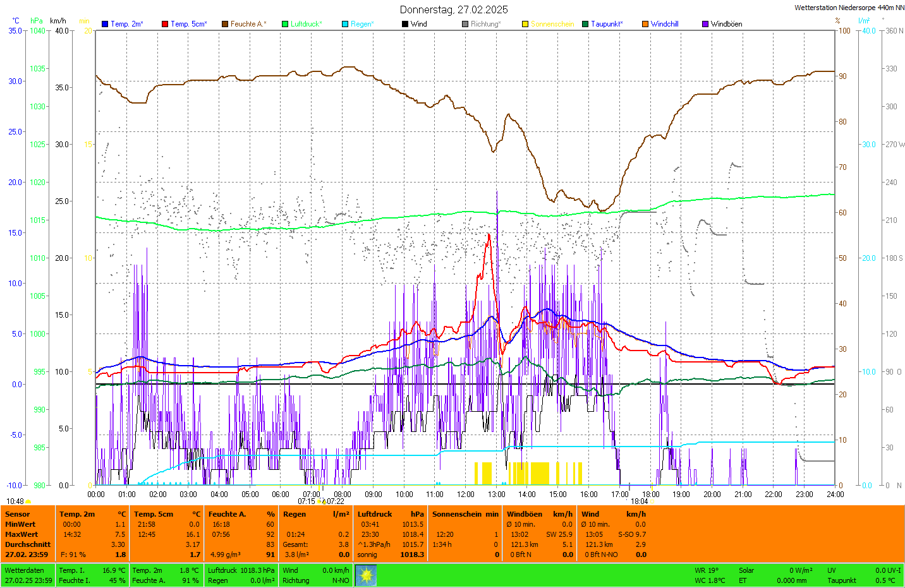Click the gray Richtung legend square

click(x=465, y=24)
